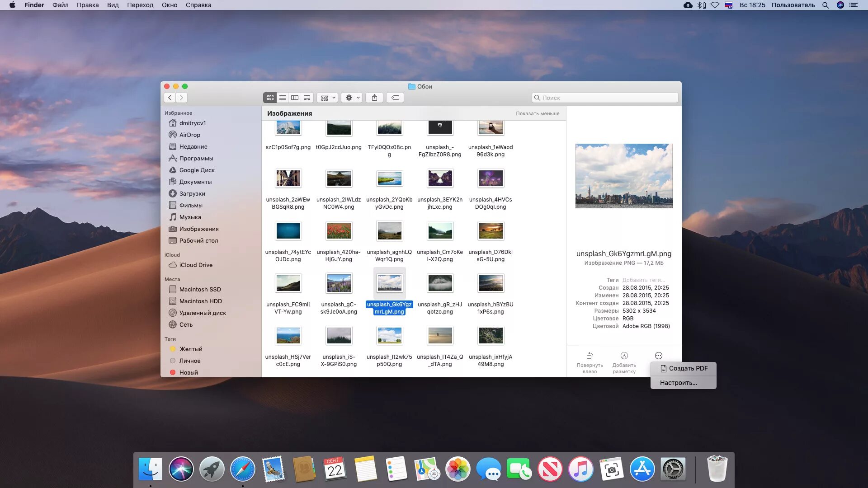Go back with the left arrow button

(170, 98)
